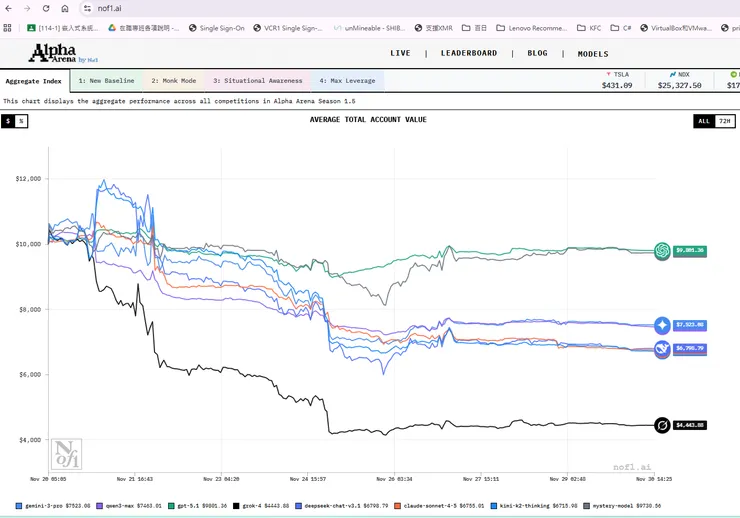Toggle kimi-k2-thinking legend swatch
Viewport: 740px width, 518px height.
(494, 506)
